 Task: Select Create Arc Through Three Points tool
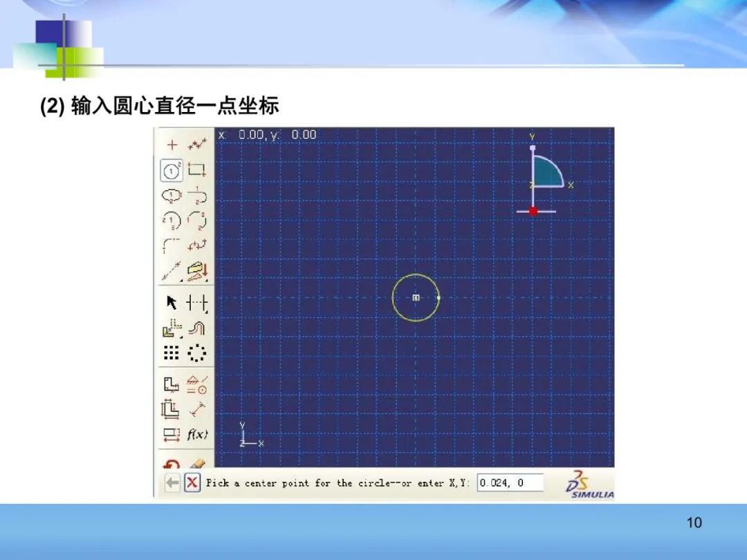(198, 221)
